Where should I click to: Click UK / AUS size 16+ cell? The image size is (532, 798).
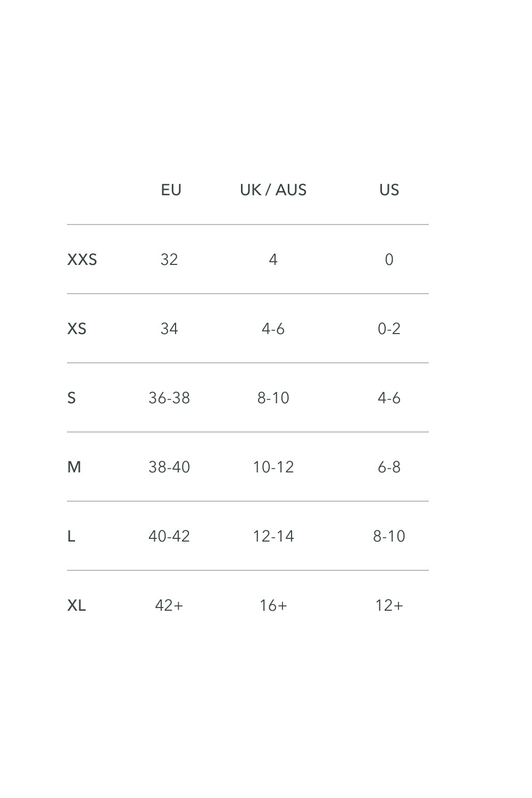tap(273, 605)
